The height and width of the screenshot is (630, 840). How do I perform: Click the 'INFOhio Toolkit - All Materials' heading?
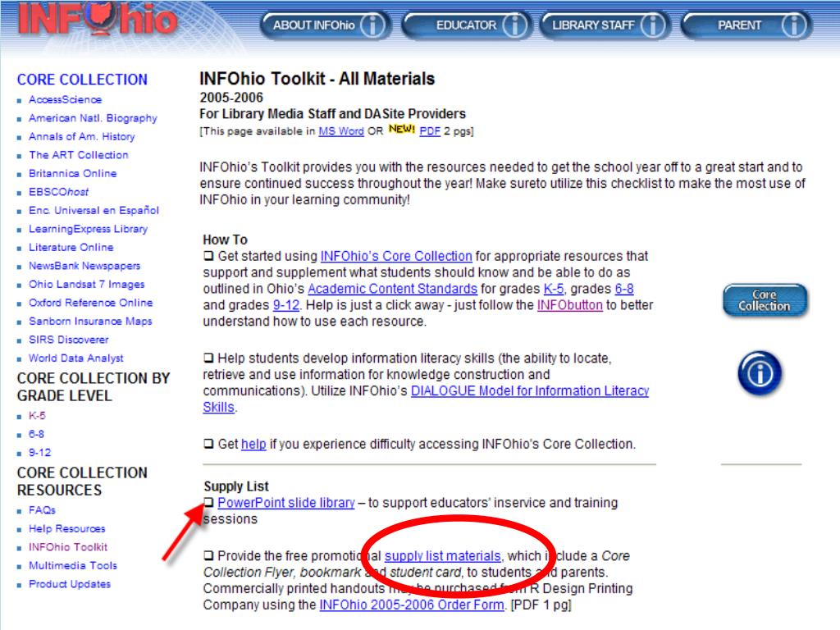[x=317, y=79]
